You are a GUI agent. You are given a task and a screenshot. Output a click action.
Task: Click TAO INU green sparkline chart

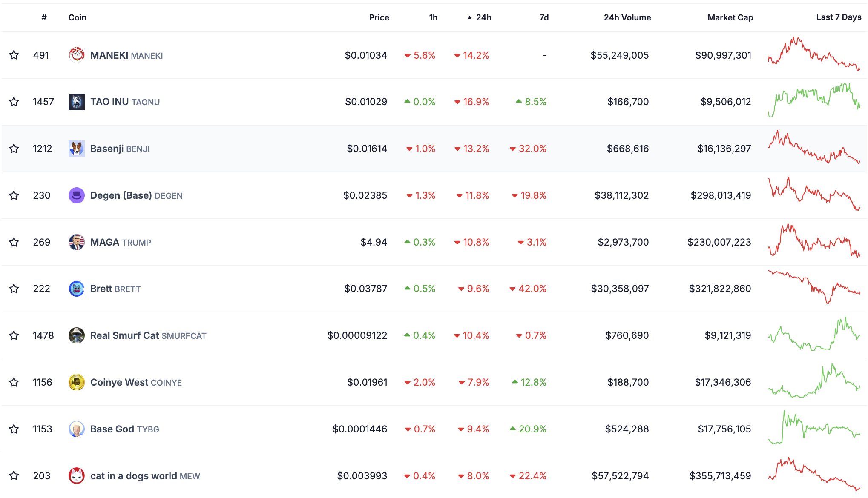[814, 100]
